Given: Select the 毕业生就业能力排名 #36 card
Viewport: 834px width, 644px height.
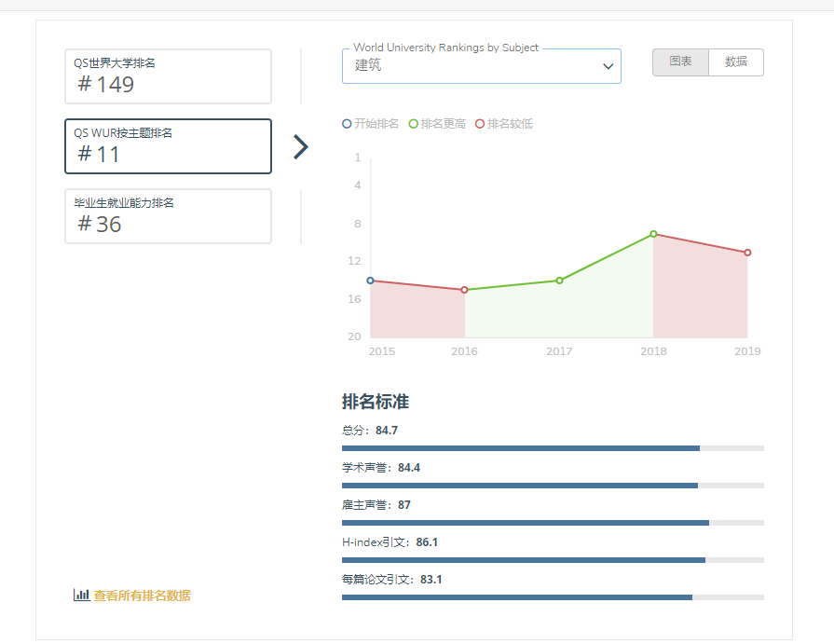Looking at the screenshot, I should coord(168,216).
